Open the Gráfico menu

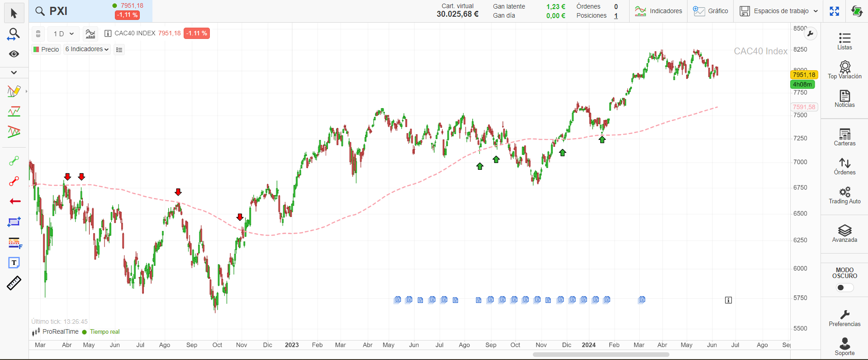tap(711, 11)
